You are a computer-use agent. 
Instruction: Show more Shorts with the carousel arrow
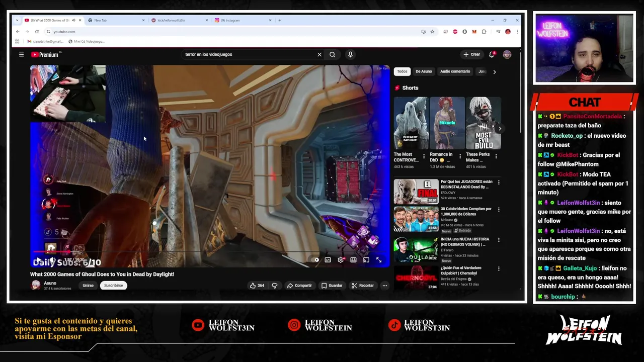tap(500, 129)
